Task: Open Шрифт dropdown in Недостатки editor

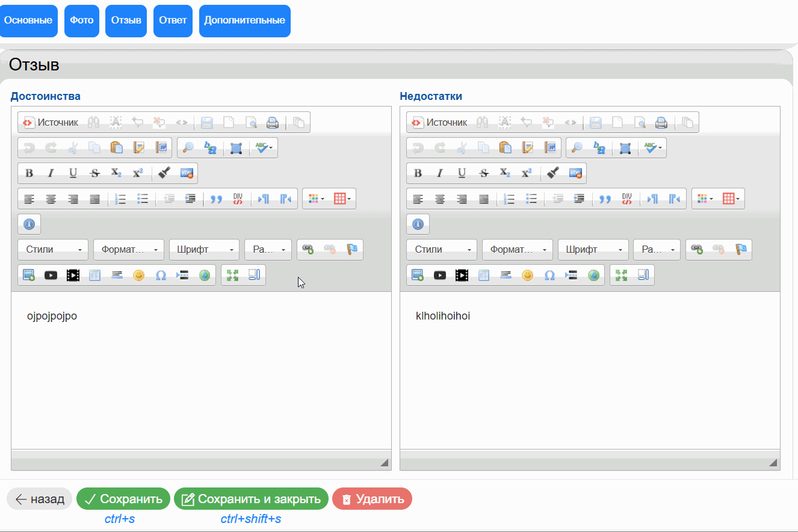Action: [x=593, y=250]
